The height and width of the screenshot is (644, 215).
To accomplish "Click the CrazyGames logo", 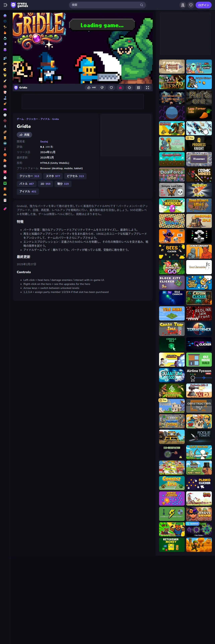I will click(x=20, y=5).
